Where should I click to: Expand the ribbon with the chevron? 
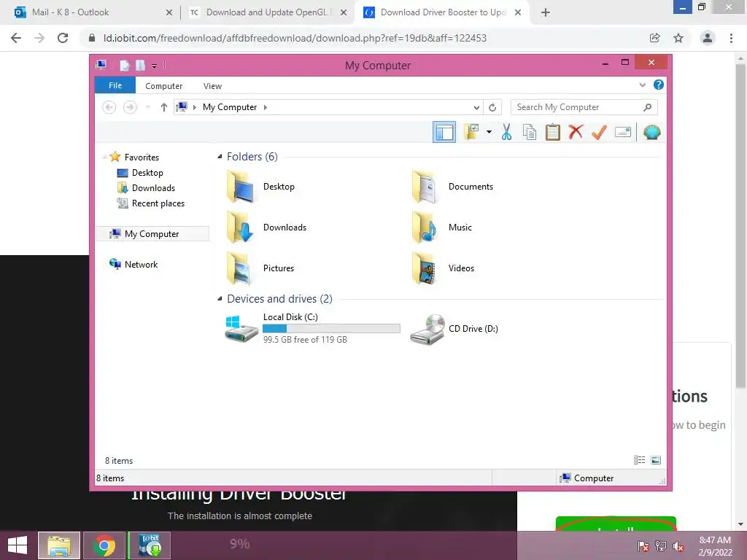[642, 85]
